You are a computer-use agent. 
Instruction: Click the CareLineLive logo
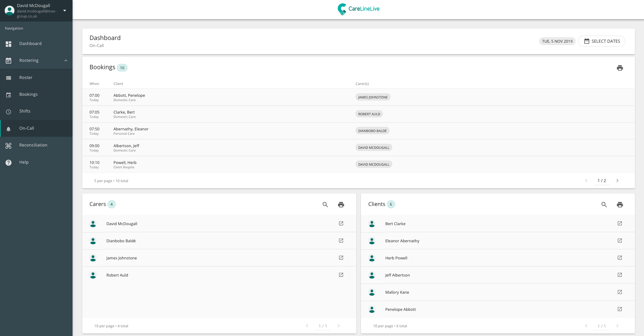(358, 9)
